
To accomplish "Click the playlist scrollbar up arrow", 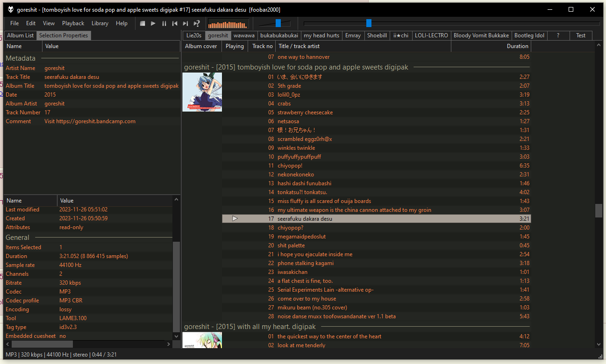I will (599, 45).
